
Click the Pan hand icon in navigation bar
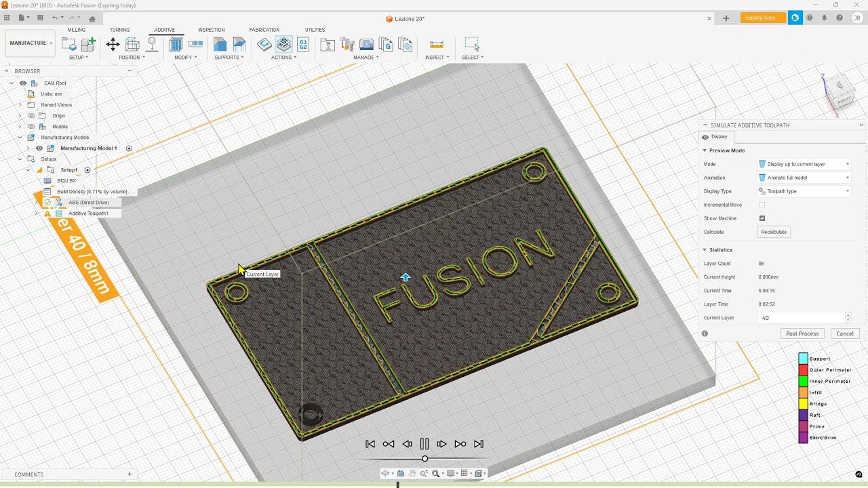(413, 474)
